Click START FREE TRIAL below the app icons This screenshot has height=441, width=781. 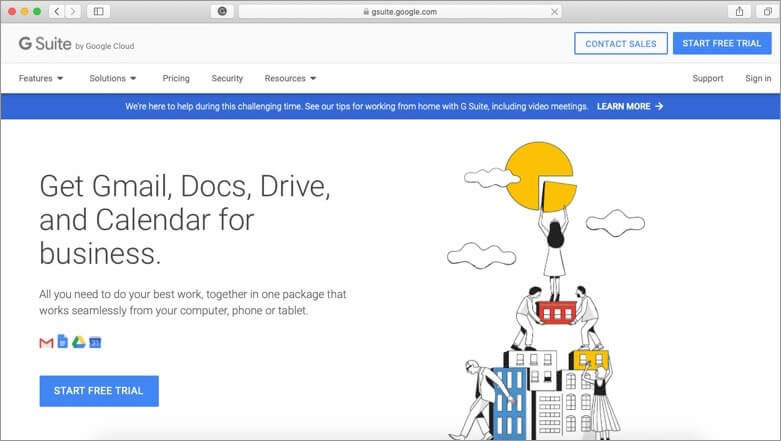tap(99, 391)
